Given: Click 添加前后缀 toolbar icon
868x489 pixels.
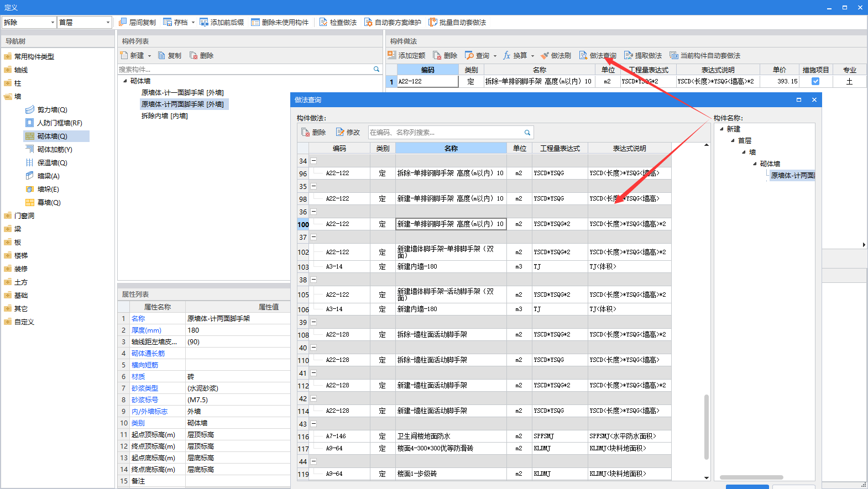Looking at the screenshot, I should pyautogui.click(x=204, y=22).
